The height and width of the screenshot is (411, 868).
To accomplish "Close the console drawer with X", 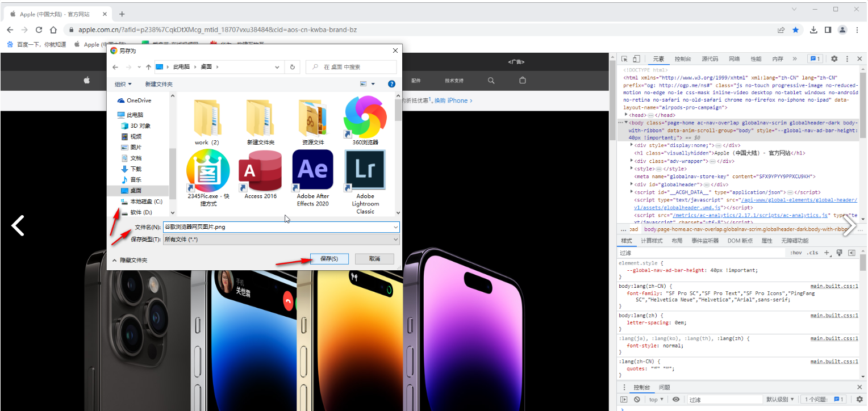I will tap(859, 387).
